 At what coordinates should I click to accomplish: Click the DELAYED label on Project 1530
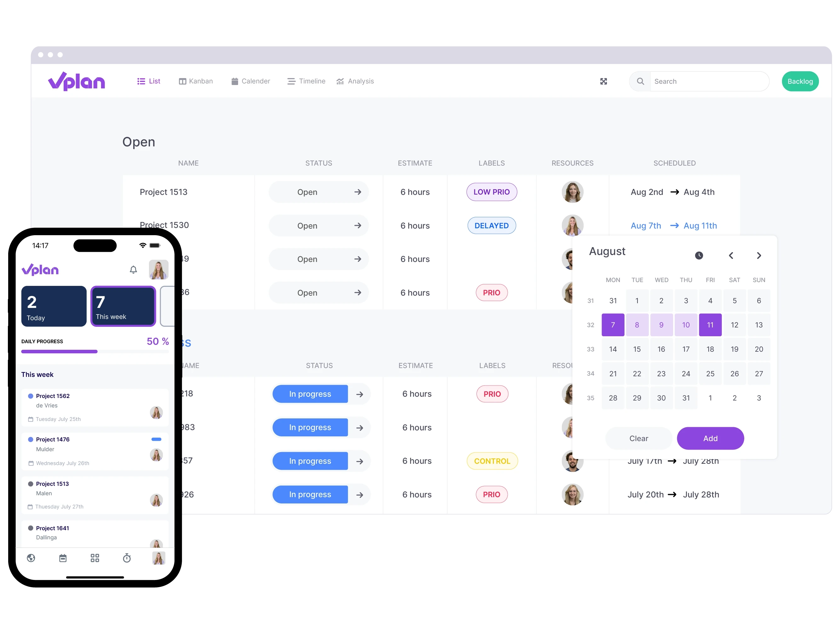491,225
